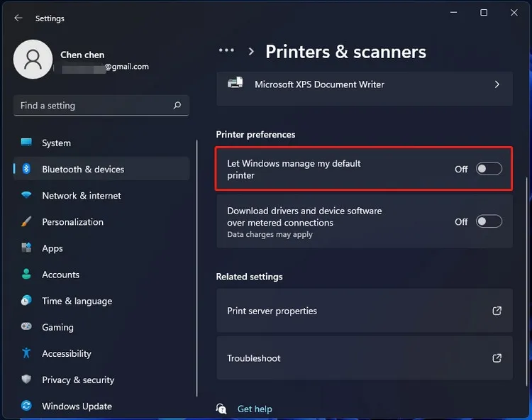Open Microsoft XPS Document Writer chevron
The image size is (532, 420).
(497, 84)
